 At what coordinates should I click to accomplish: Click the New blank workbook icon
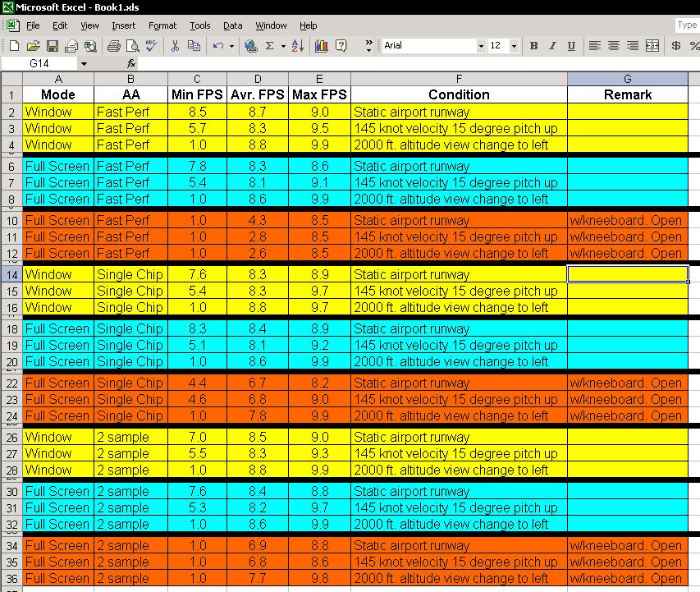pos(14,46)
